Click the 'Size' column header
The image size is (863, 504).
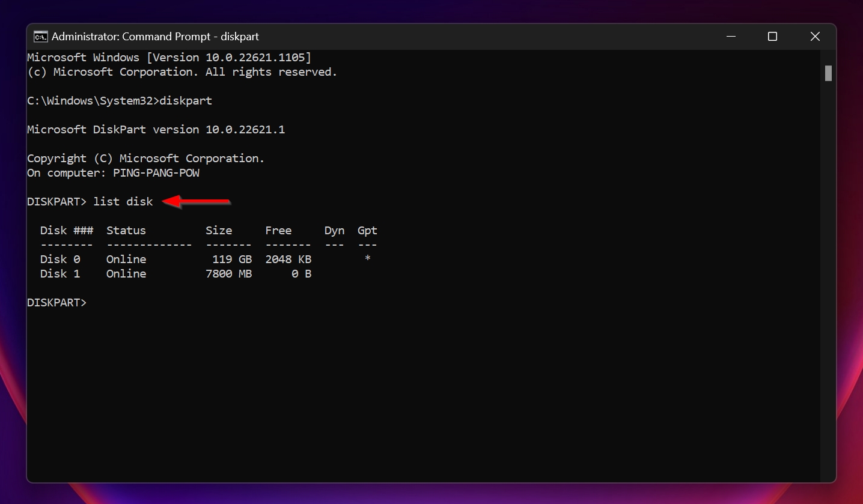219,231
